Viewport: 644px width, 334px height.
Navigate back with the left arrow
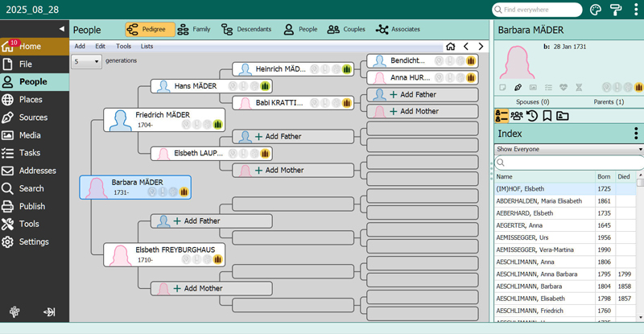(x=466, y=47)
